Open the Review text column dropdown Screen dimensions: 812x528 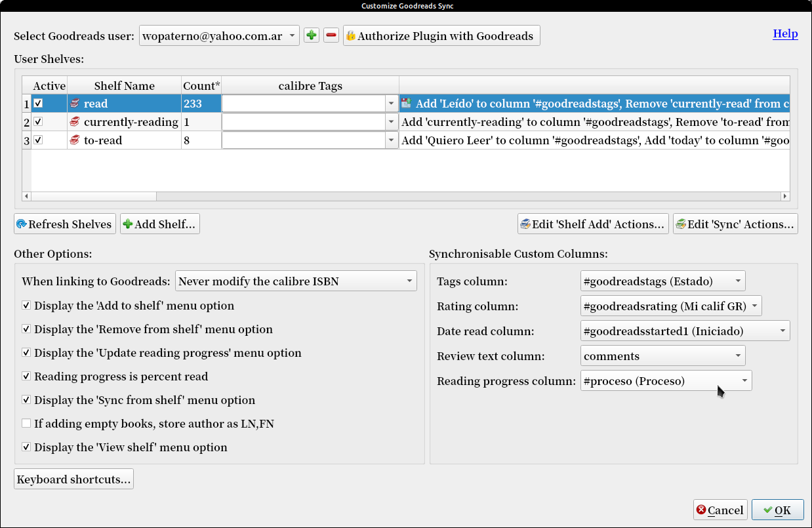coord(663,356)
